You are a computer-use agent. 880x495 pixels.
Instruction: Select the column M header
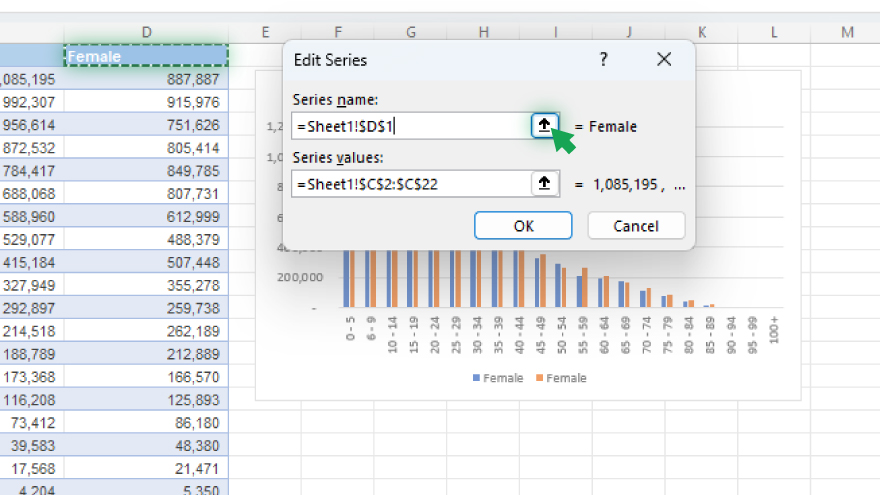pyautogui.click(x=847, y=33)
